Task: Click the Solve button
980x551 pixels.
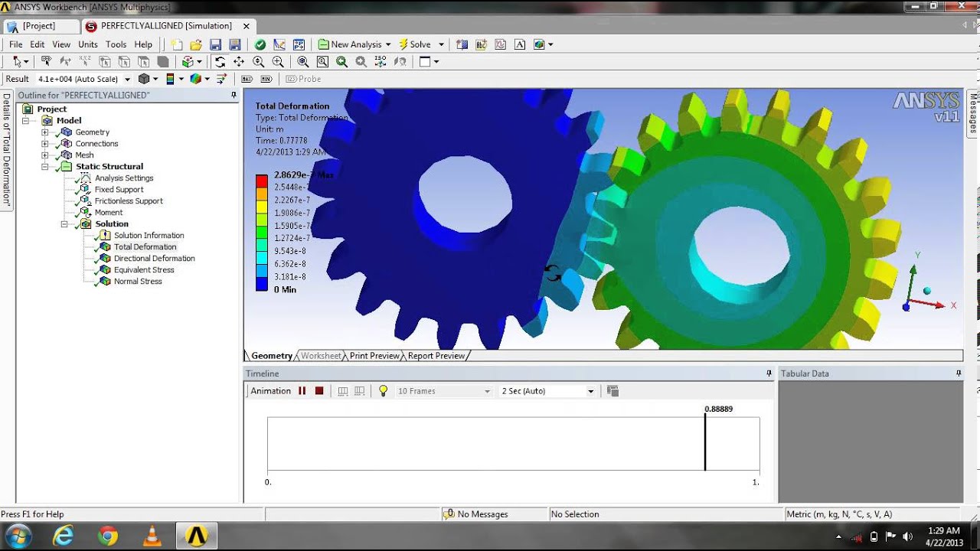Action: [x=415, y=44]
